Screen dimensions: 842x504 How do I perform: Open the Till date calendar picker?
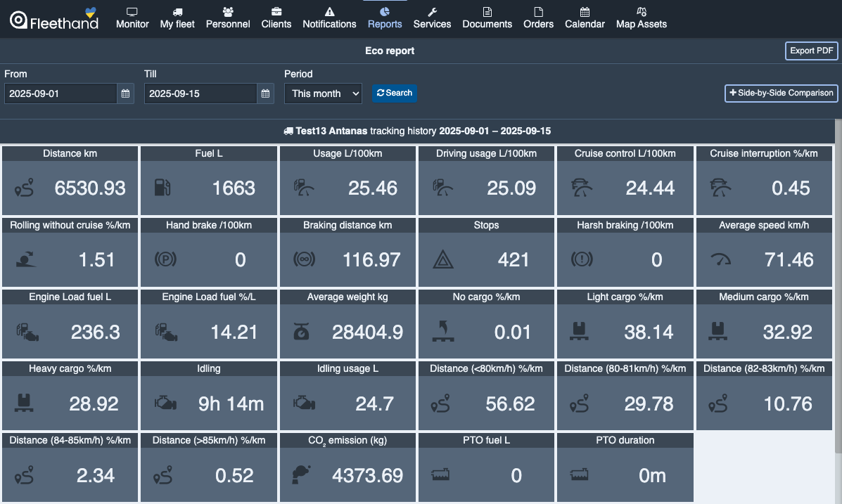[x=265, y=93]
